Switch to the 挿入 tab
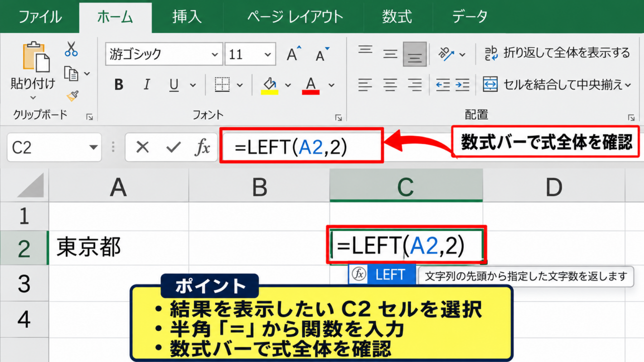644x362 pixels. (x=187, y=17)
